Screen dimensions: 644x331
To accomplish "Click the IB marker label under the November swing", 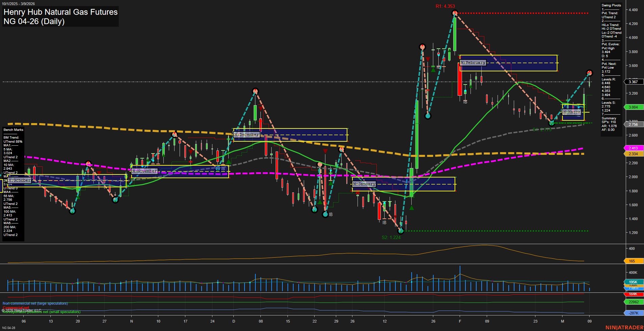I will tap(224, 168).
